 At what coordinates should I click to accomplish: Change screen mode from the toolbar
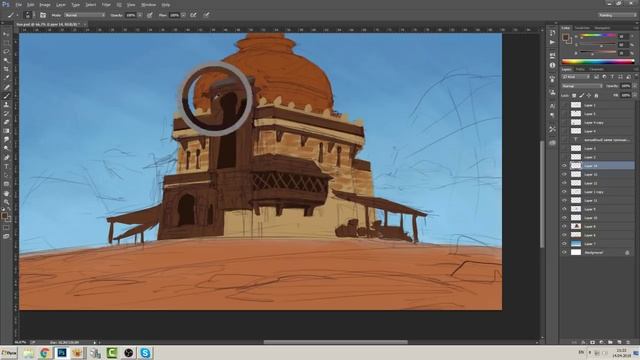(x=6, y=236)
